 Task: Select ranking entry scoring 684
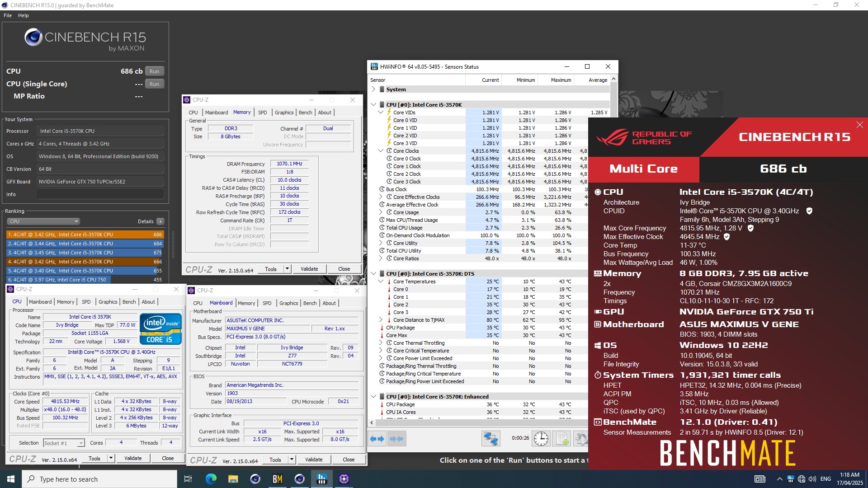(85, 244)
